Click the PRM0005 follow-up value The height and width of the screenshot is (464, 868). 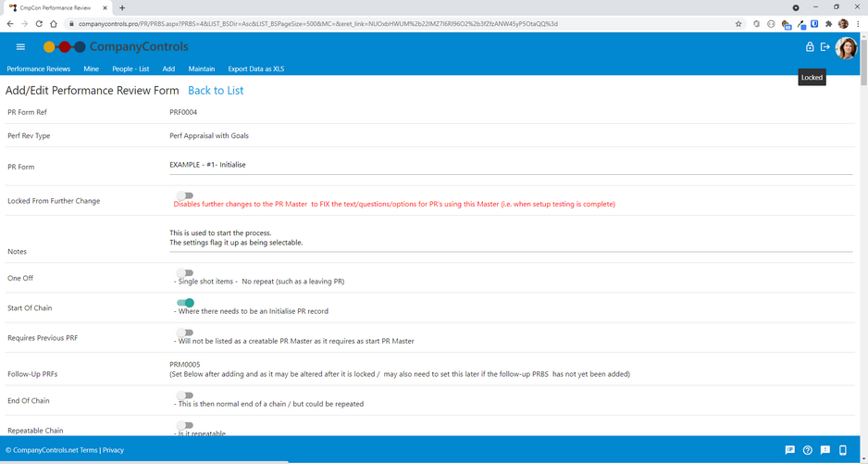pyautogui.click(x=185, y=364)
